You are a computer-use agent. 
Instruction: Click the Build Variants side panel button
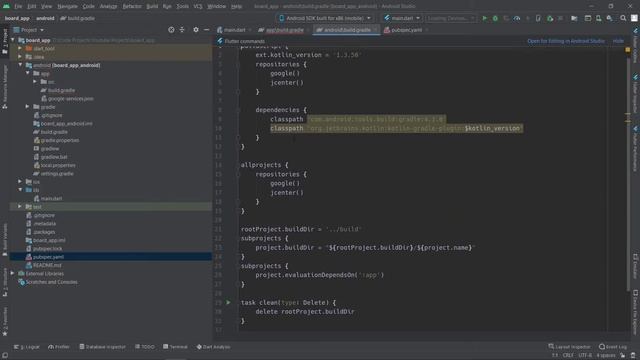(5, 240)
